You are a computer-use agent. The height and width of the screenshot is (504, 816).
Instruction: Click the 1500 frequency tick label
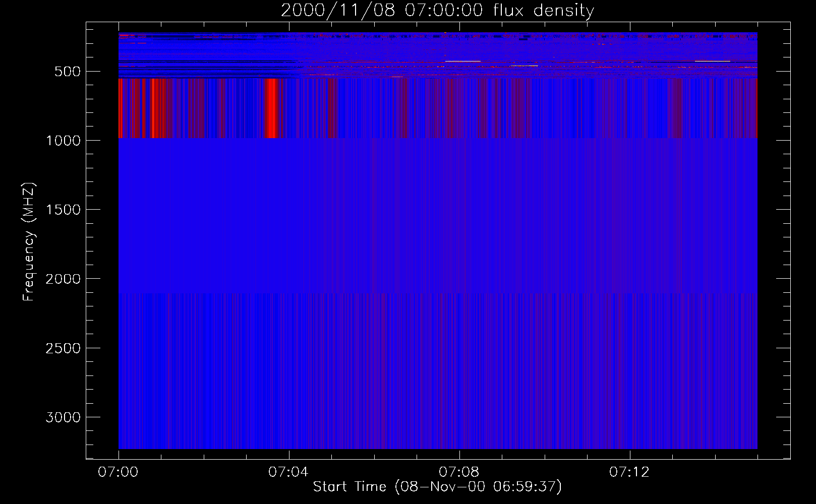point(63,210)
